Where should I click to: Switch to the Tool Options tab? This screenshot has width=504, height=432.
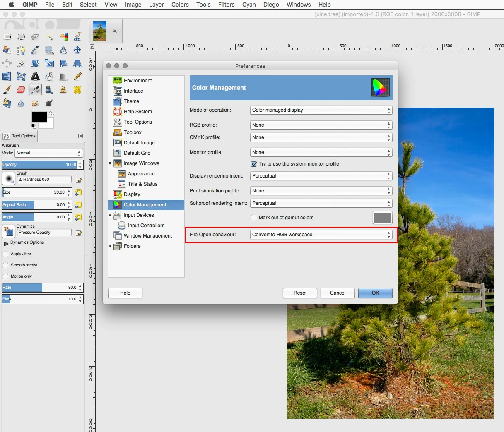coord(19,136)
